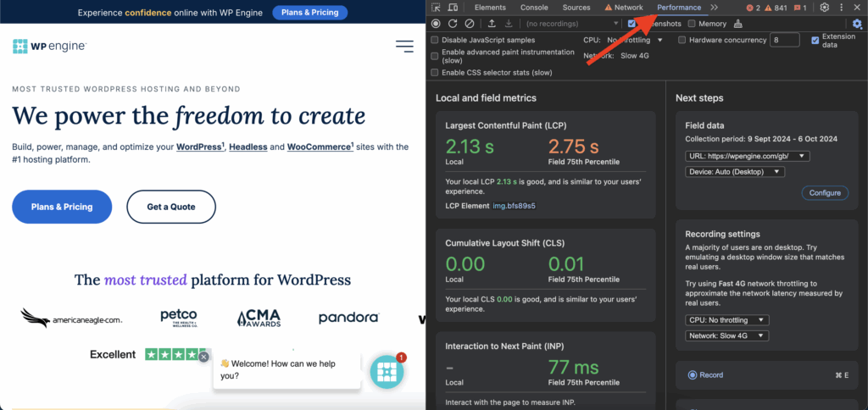
Task: Select the inspect element picker icon
Action: (437, 7)
